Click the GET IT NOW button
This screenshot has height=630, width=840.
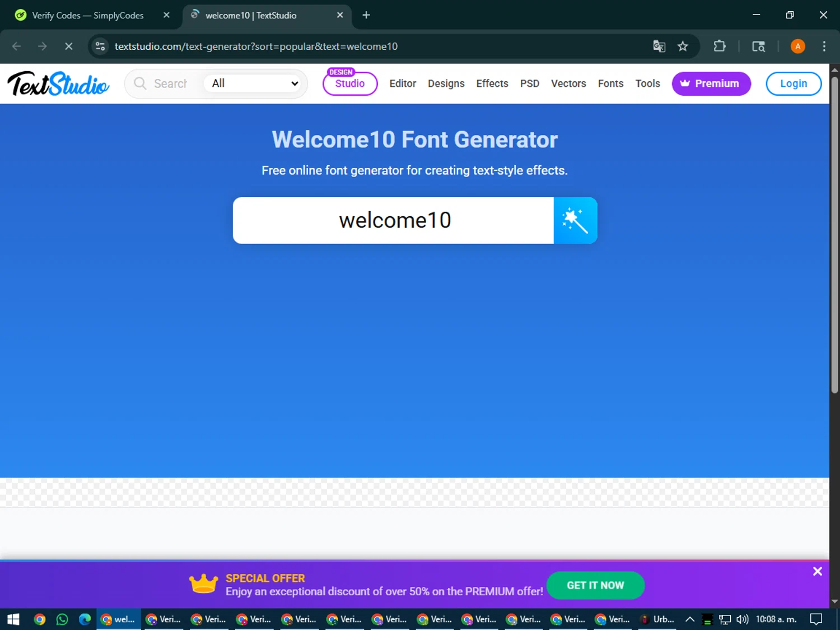pyautogui.click(x=595, y=585)
